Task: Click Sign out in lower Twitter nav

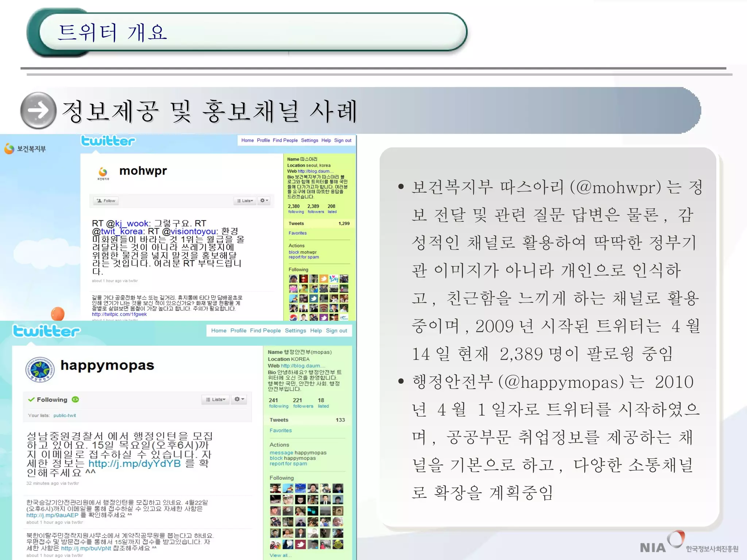Action: click(x=336, y=331)
